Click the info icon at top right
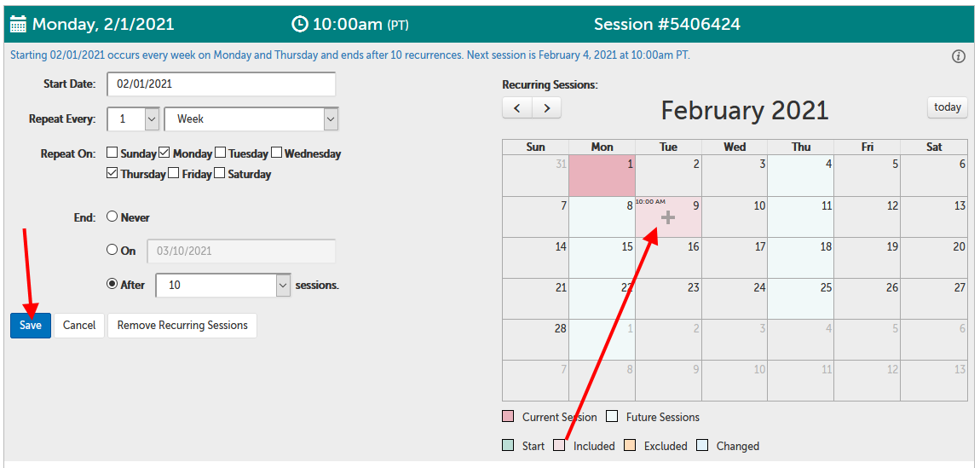Image resolution: width=980 pixels, height=468 pixels. (958, 56)
